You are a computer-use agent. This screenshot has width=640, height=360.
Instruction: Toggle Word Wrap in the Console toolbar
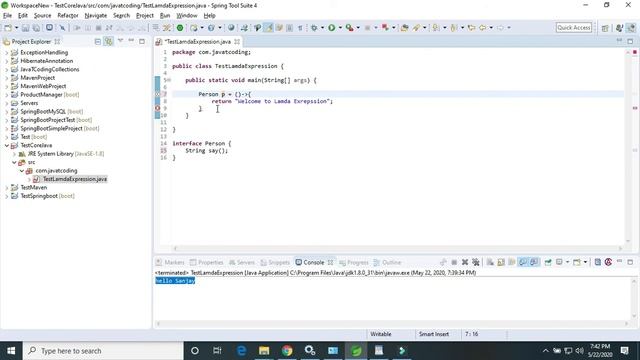tap(512, 262)
